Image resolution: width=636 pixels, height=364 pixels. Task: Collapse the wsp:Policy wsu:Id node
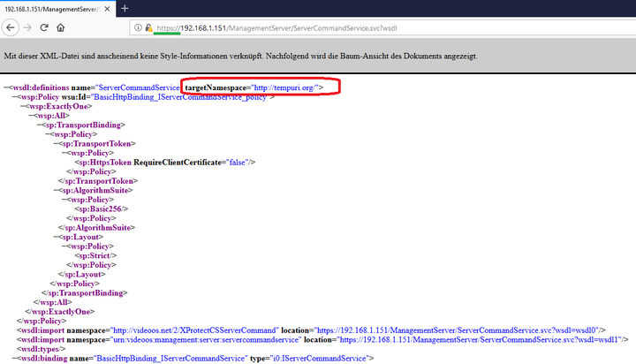[x=15, y=97]
